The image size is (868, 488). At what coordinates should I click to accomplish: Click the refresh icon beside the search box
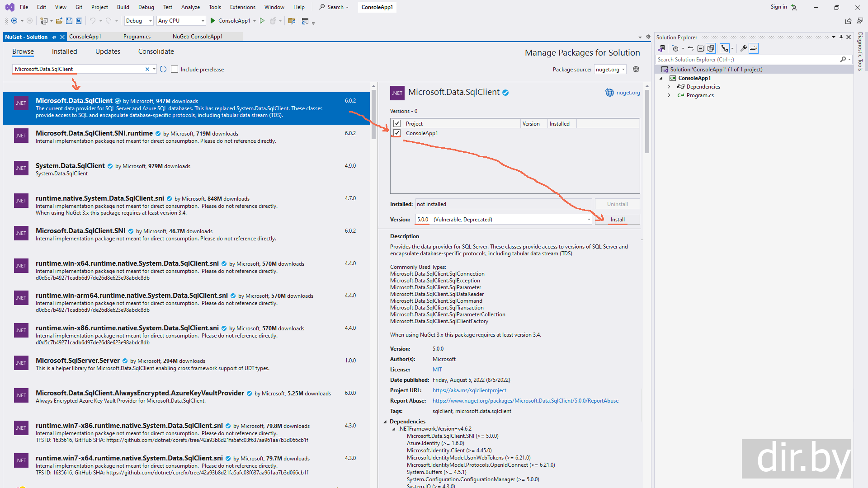pos(163,69)
